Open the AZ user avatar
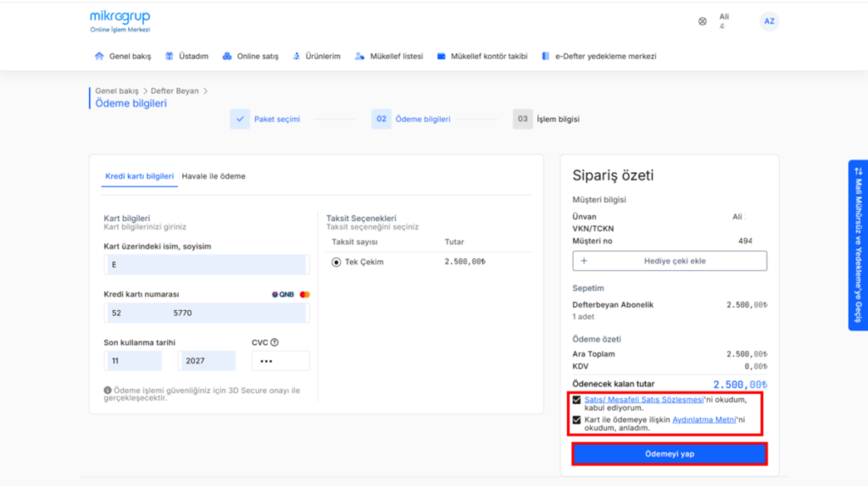The image size is (868, 488). [x=769, y=21]
